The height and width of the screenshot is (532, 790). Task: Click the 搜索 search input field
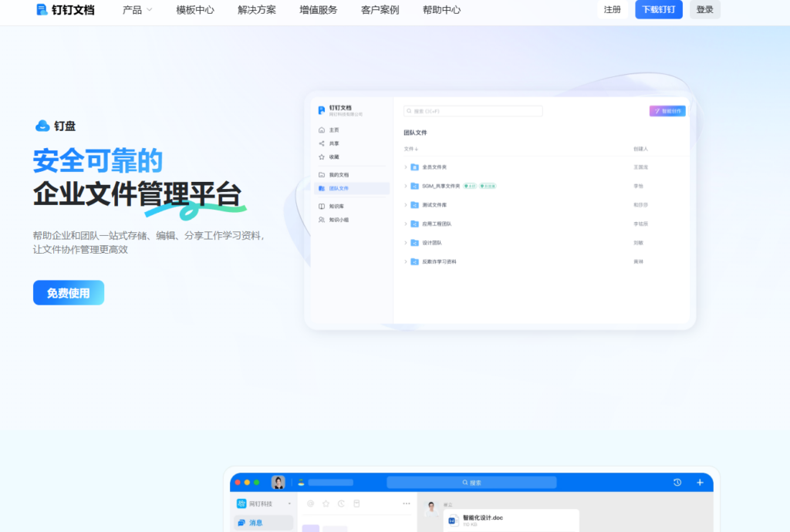(x=474, y=111)
